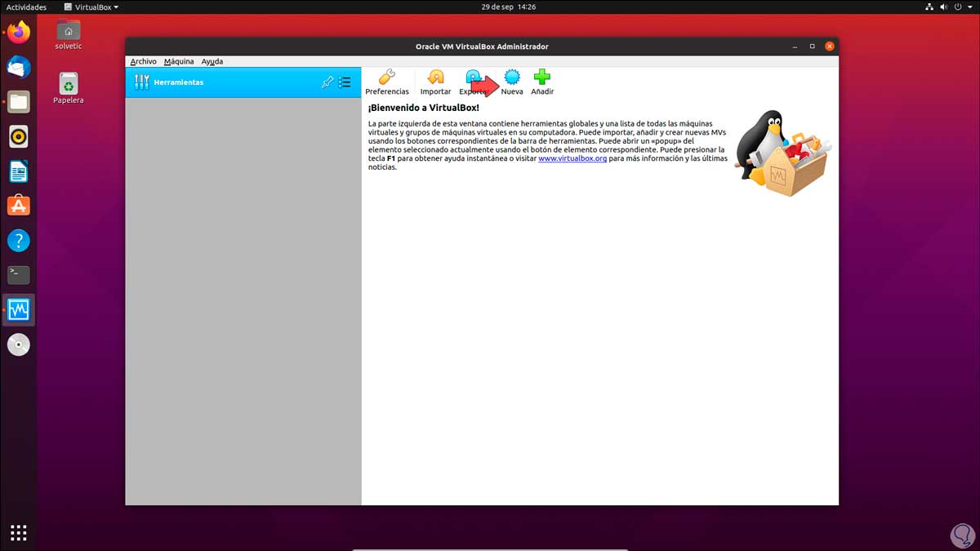Click Actividades in the top bar

[27, 7]
